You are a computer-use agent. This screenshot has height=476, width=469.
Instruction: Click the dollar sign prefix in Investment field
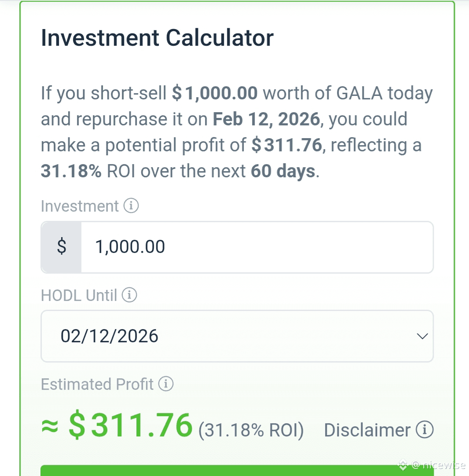[x=62, y=247]
